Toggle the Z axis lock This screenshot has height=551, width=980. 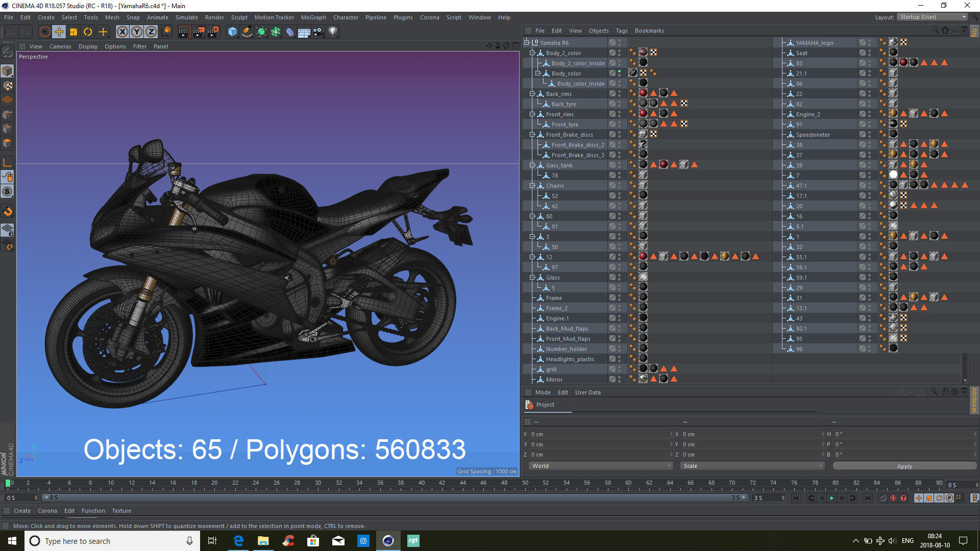tap(151, 32)
